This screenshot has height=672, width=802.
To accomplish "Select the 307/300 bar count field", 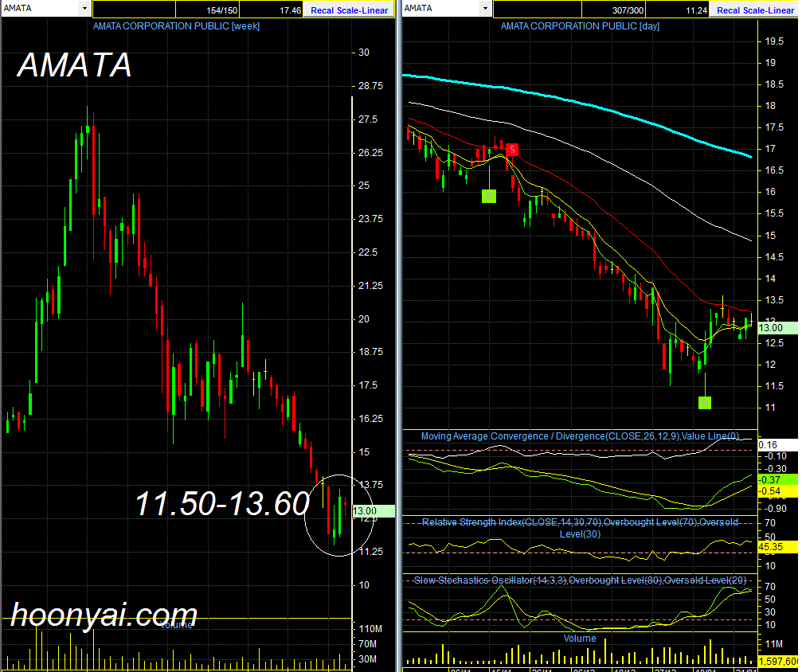I will (613, 10).
